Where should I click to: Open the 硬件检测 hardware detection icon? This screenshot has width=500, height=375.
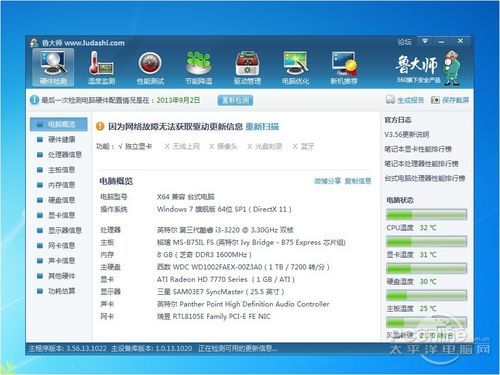coord(53,67)
